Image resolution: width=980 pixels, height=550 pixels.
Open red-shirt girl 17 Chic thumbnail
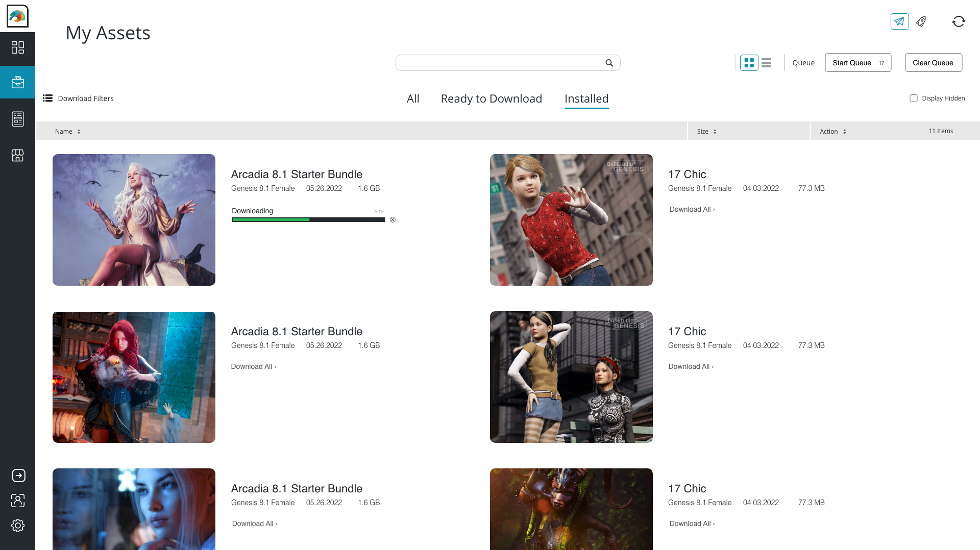(x=571, y=220)
